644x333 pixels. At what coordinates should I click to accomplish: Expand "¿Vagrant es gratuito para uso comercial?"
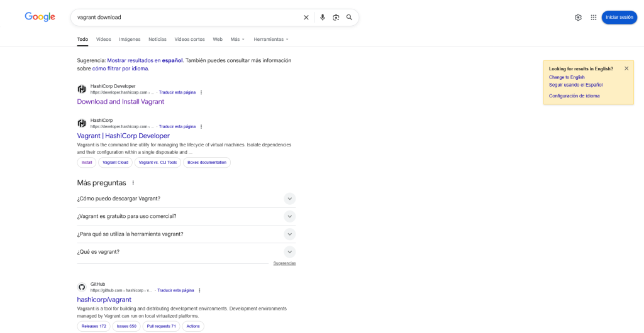289,216
